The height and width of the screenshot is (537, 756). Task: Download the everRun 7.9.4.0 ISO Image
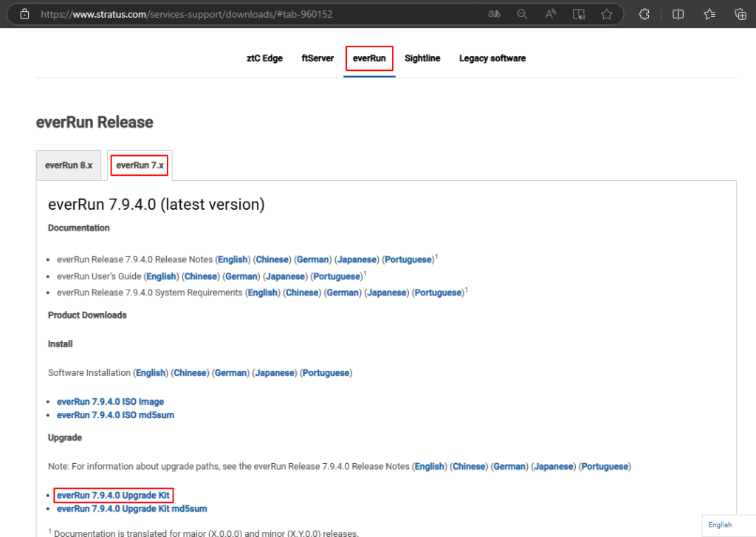click(111, 402)
